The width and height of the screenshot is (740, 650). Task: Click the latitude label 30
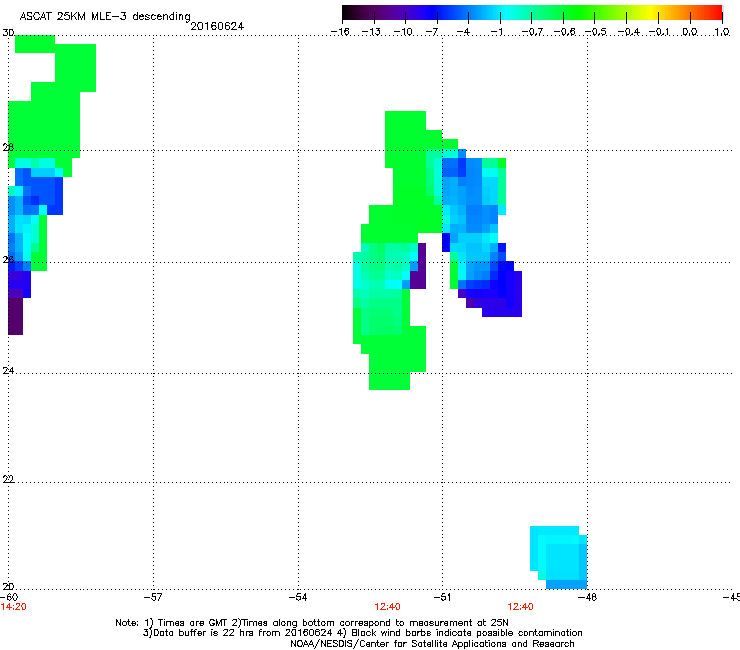click(8, 33)
